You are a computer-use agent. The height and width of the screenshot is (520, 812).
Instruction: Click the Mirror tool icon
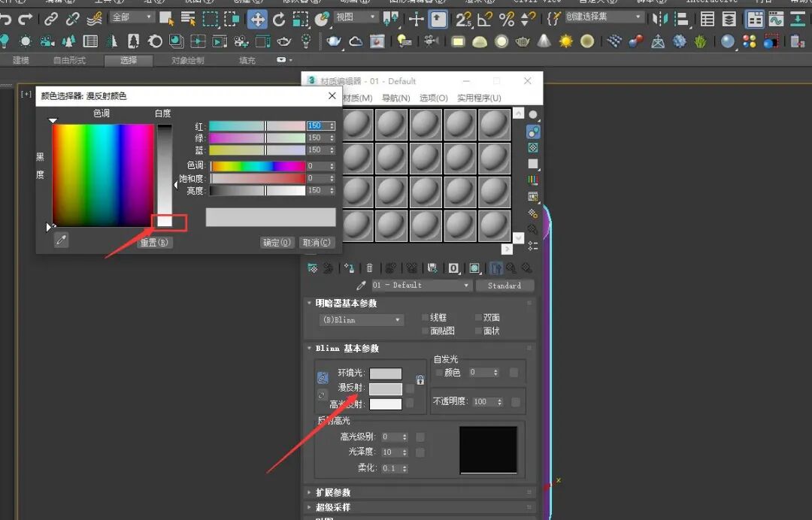point(660,20)
